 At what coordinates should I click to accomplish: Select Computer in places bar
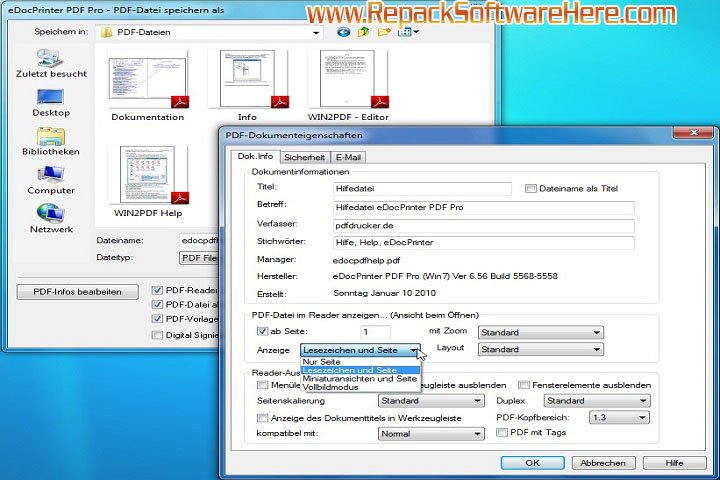[51, 181]
